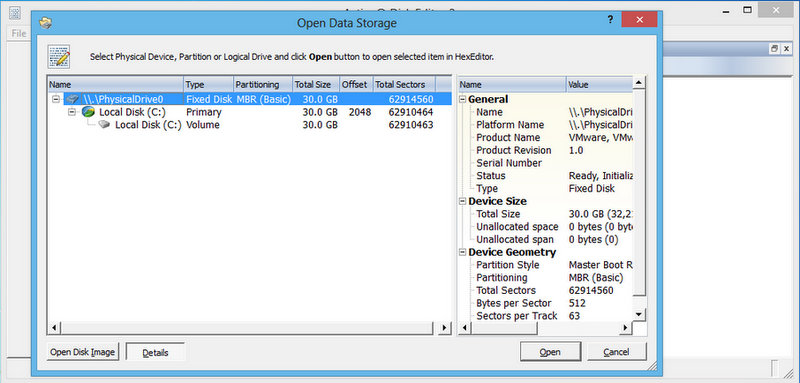800x383 pixels.
Task: Click the Unallocated space property row
Action: coord(545,226)
